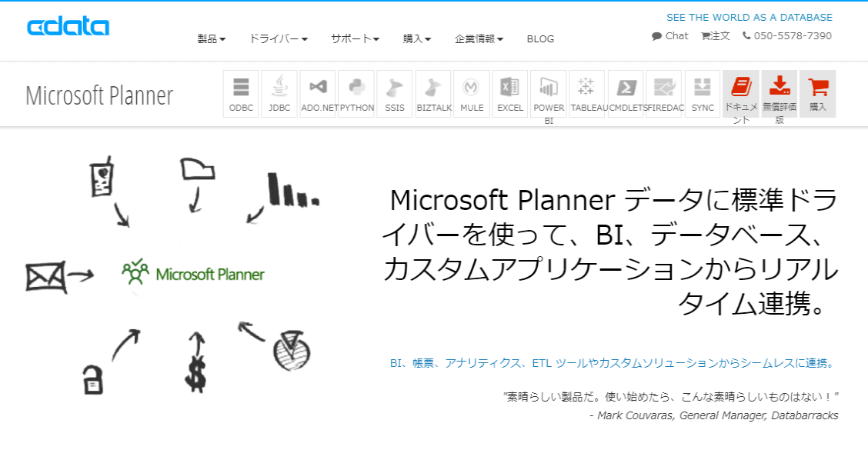Click the folder sketch icon
Screen dimensions: 868x460
coord(197,168)
